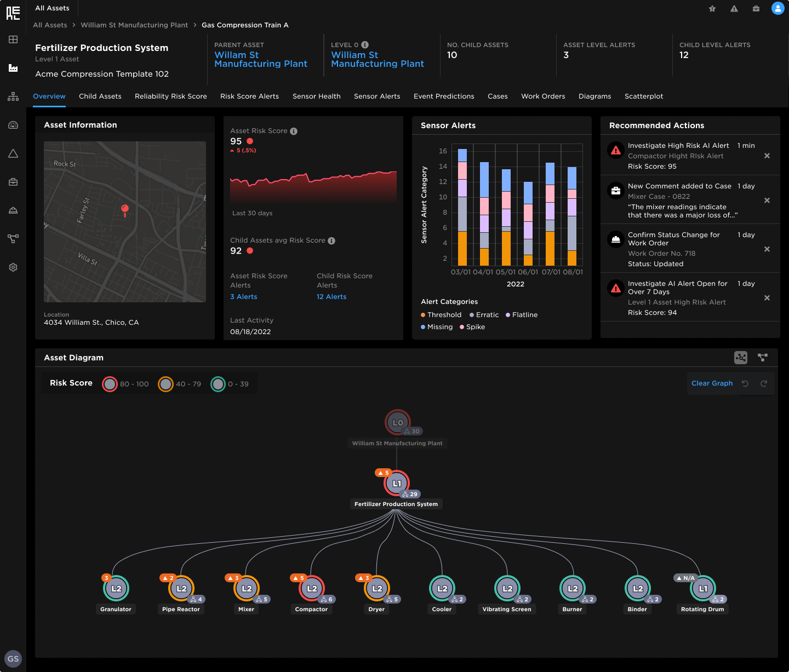
Task: Click the asset risk score trend chart
Action: click(x=313, y=187)
